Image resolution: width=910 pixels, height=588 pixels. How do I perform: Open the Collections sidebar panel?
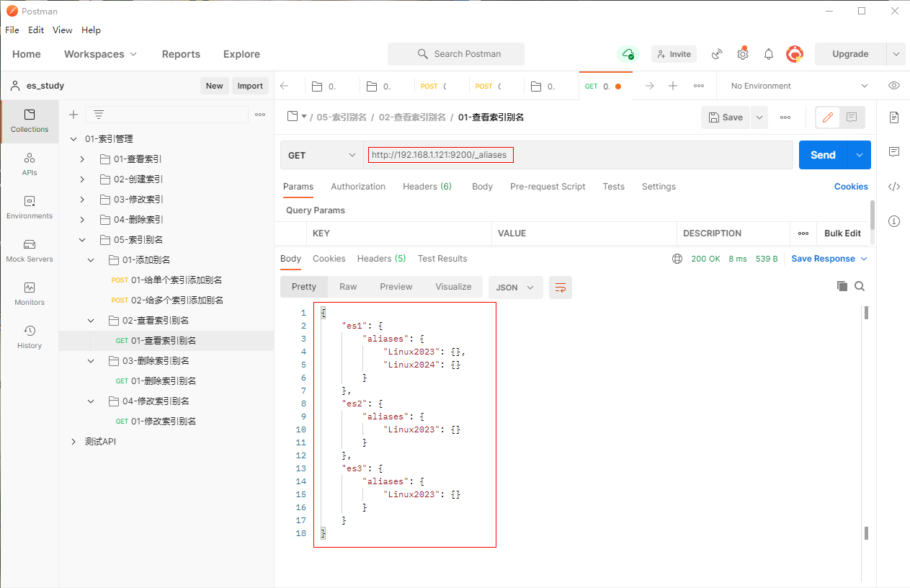30,120
